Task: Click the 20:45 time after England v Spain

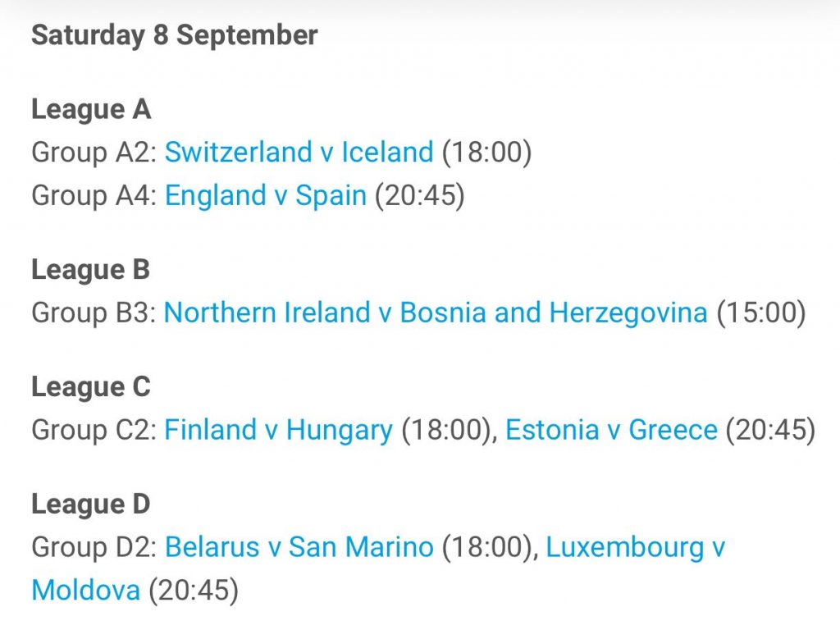Action: tap(419, 194)
